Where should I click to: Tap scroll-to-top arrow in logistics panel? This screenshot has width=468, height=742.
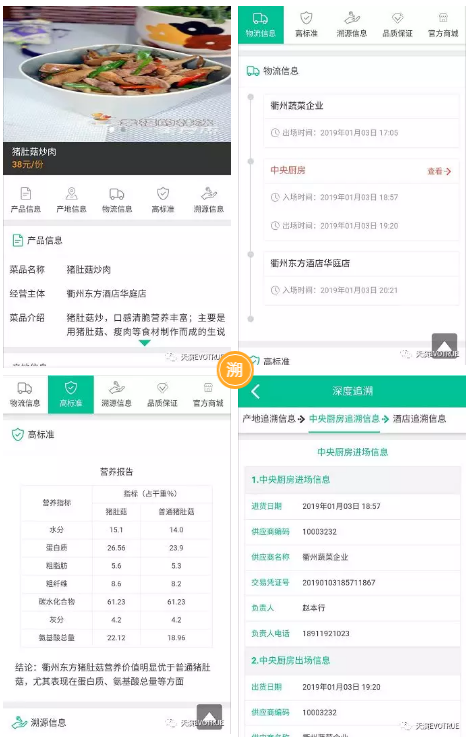pos(444,345)
